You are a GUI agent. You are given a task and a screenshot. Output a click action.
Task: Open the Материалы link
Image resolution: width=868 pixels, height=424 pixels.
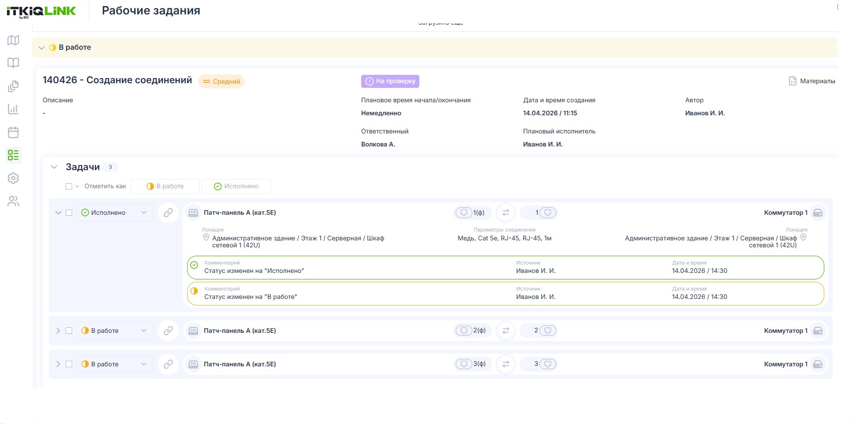[812, 81]
